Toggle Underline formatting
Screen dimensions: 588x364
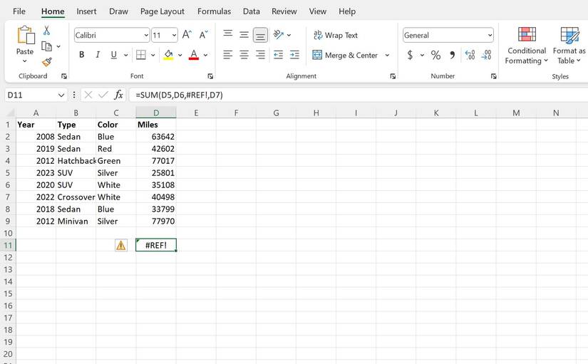pyautogui.click(x=113, y=55)
